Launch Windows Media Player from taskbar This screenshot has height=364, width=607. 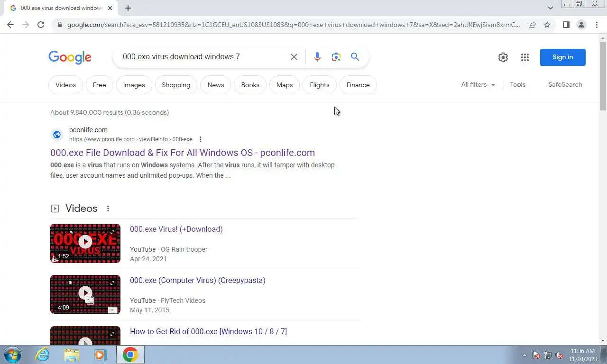(x=100, y=355)
